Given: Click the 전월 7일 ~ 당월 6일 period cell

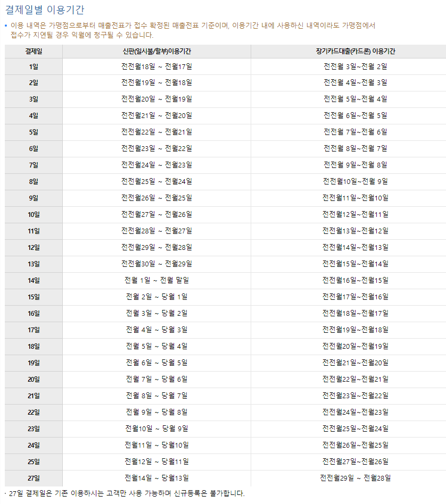Looking at the screenshot, I should coord(156,380).
